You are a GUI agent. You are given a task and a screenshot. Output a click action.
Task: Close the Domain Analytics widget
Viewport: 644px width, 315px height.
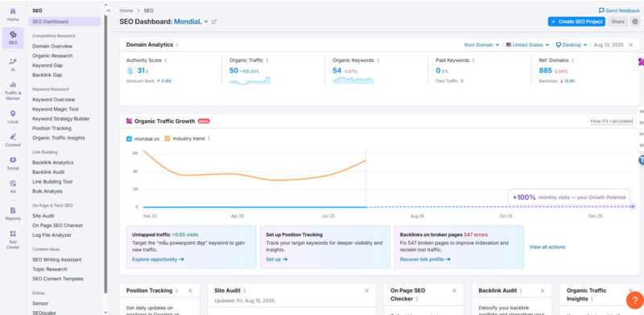[x=630, y=44]
